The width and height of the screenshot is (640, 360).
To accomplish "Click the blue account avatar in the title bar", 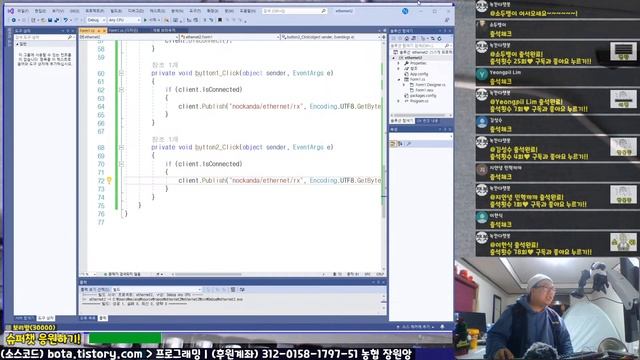I will (x=405, y=11).
